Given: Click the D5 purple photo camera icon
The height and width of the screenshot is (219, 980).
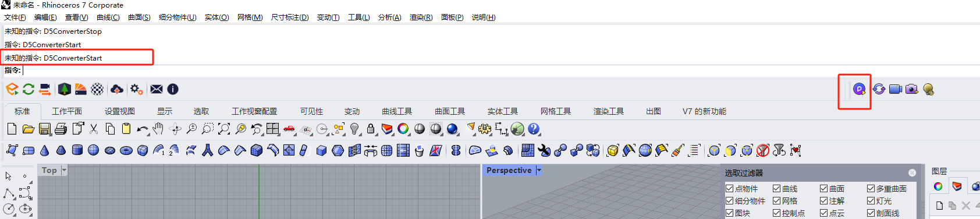Looking at the screenshot, I should coord(912,89).
